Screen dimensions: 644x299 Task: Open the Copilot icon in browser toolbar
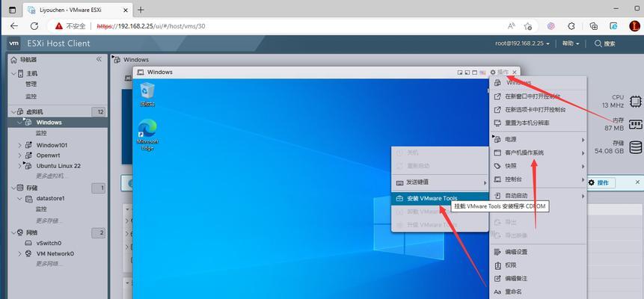click(x=551, y=26)
